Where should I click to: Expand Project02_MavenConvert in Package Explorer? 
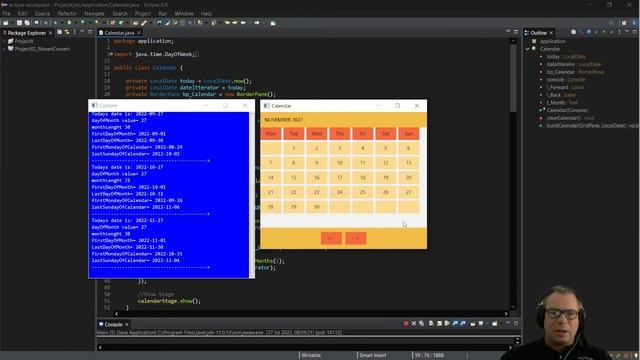coord(4,49)
